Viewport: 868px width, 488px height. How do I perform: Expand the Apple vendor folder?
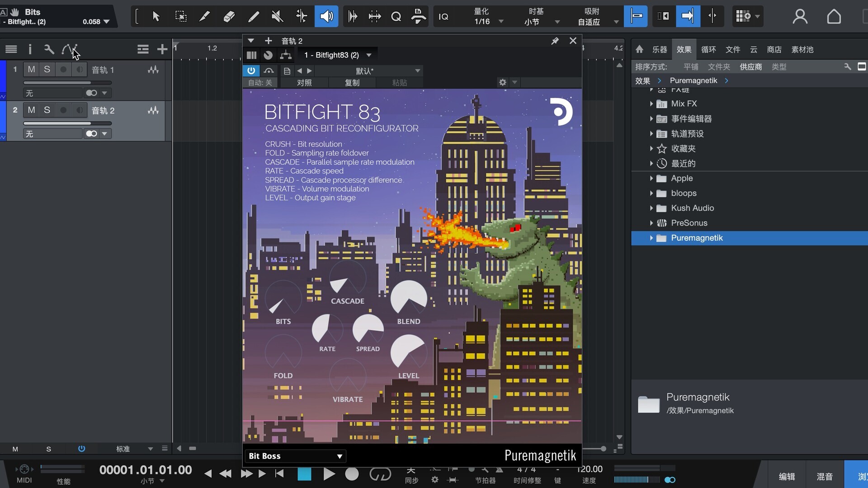651,178
